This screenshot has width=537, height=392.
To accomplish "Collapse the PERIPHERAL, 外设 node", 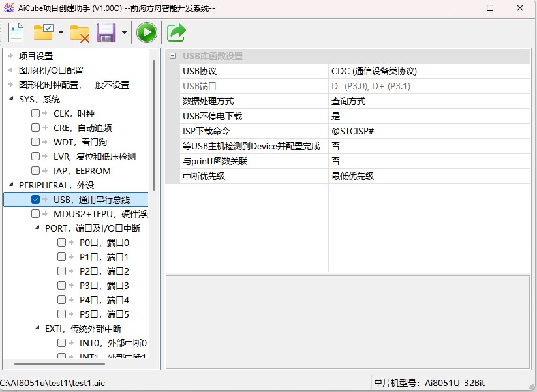I will point(11,185).
